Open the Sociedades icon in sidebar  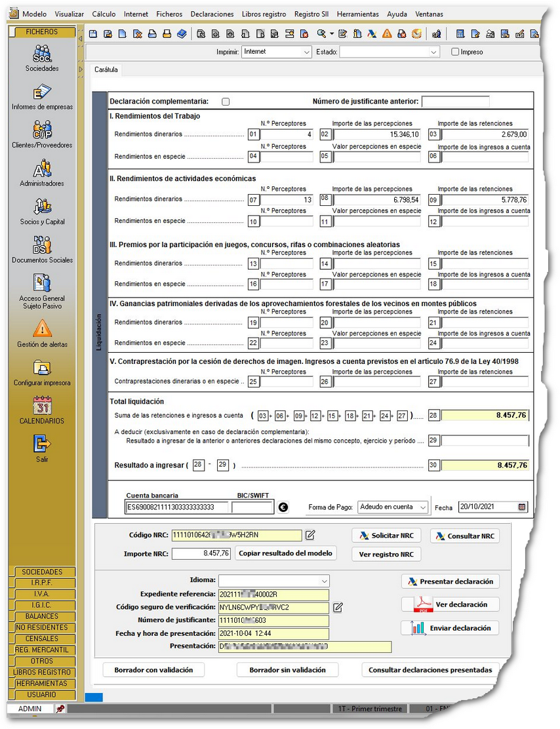click(42, 58)
